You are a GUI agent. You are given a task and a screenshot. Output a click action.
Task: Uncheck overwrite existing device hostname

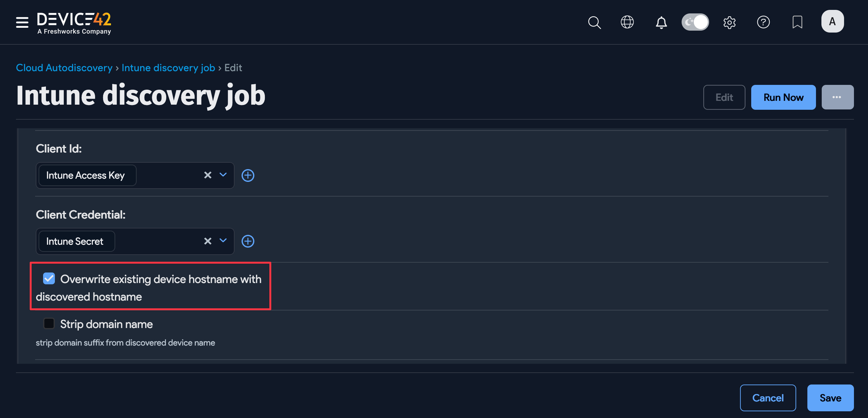(x=49, y=279)
